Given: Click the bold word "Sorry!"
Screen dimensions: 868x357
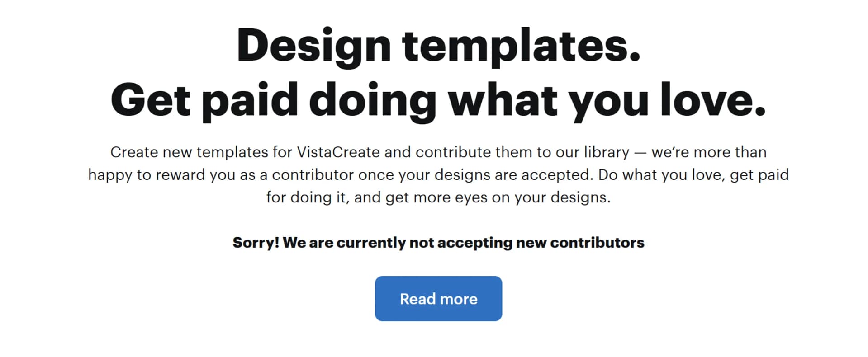Looking at the screenshot, I should point(256,243).
